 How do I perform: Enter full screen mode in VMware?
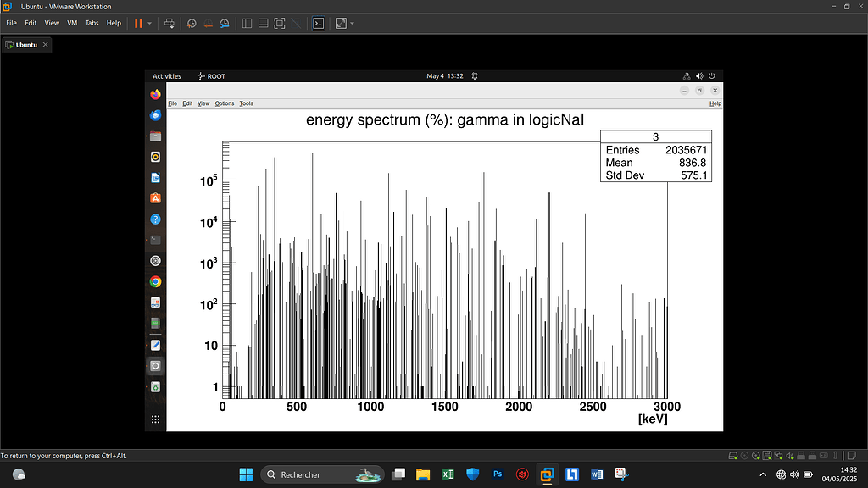(x=279, y=23)
